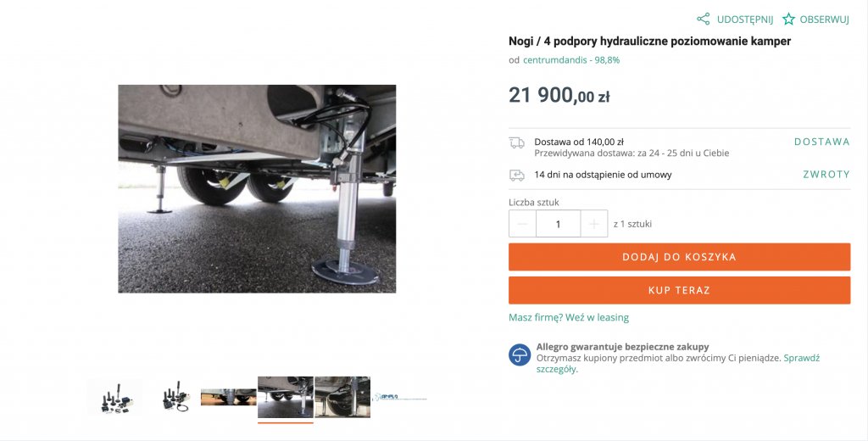
Task: Open the DOSTAWA delivery details
Action: tap(821, 142)
